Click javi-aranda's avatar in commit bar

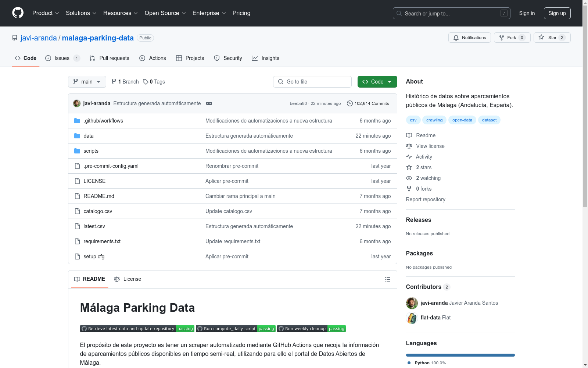click(77, 103)
